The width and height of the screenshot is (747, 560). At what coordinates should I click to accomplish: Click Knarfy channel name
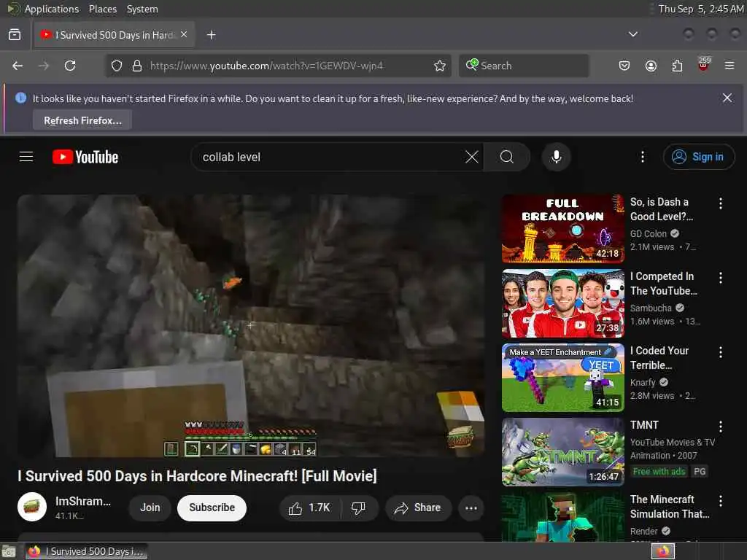pyautogui.click(x=643, y=382)
